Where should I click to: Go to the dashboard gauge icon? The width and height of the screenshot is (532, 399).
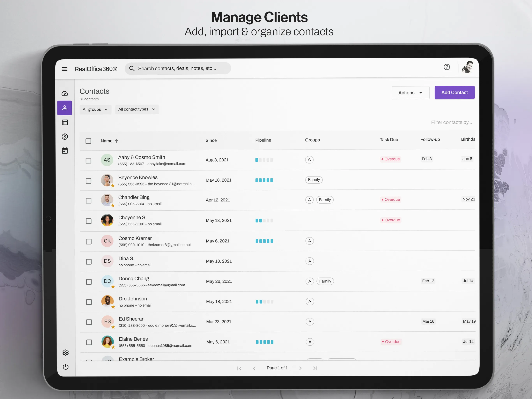[x=65, y=94]
